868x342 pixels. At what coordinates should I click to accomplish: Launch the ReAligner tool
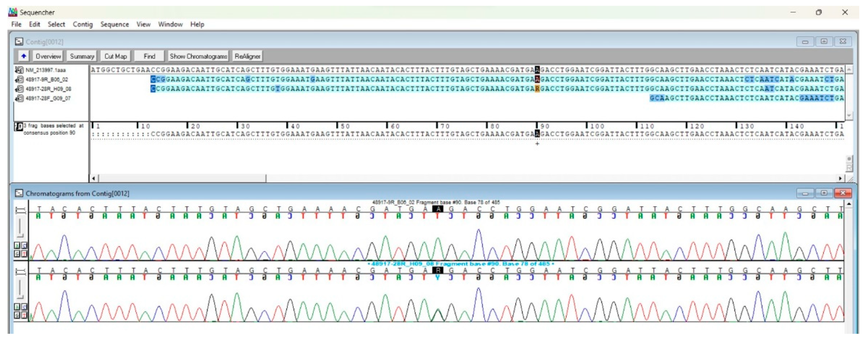pos(248,56)
